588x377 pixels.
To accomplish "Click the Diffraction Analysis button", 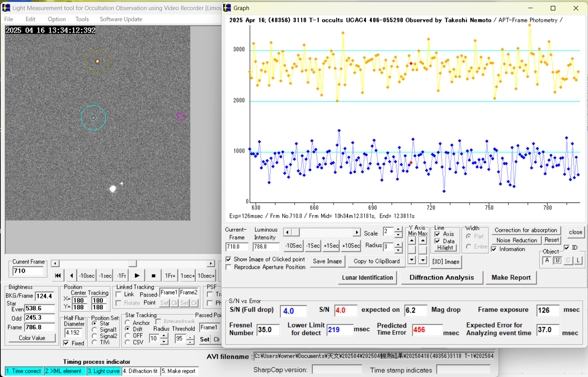I will coord(441,278).
